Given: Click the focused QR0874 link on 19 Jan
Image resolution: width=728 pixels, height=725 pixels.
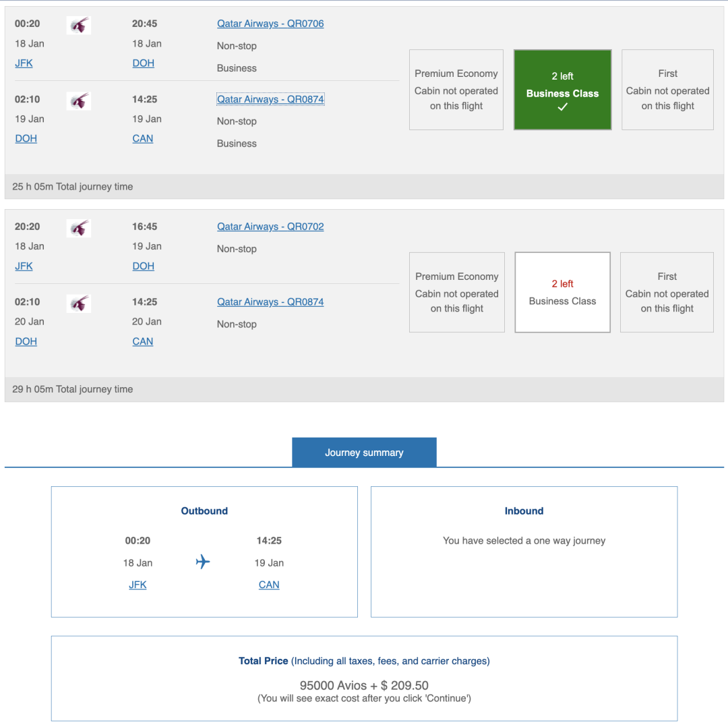Looking at the screenshot, I should click(x=270, y=99).
